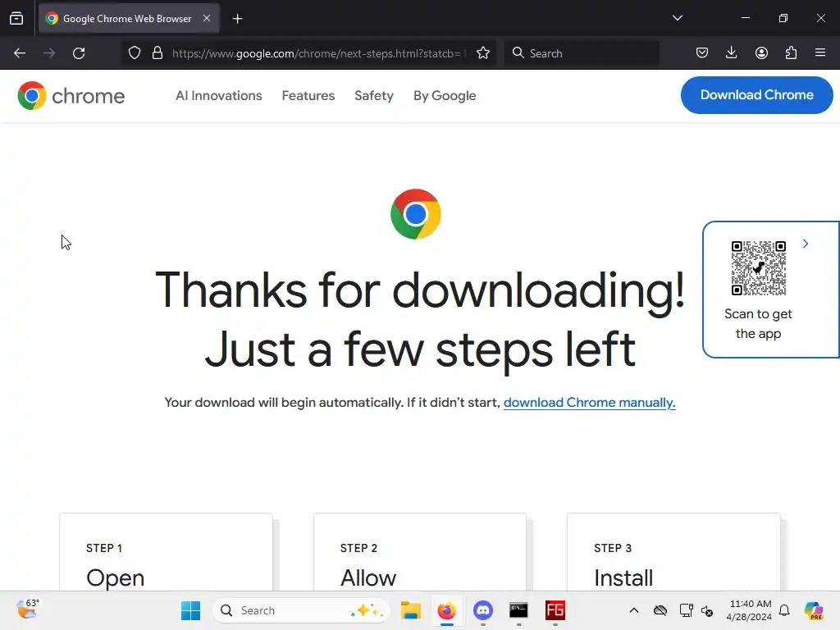The height and width of the screenshot is (630, 840).
Task: Open a new tab with plus button
Action: (237, 19)
